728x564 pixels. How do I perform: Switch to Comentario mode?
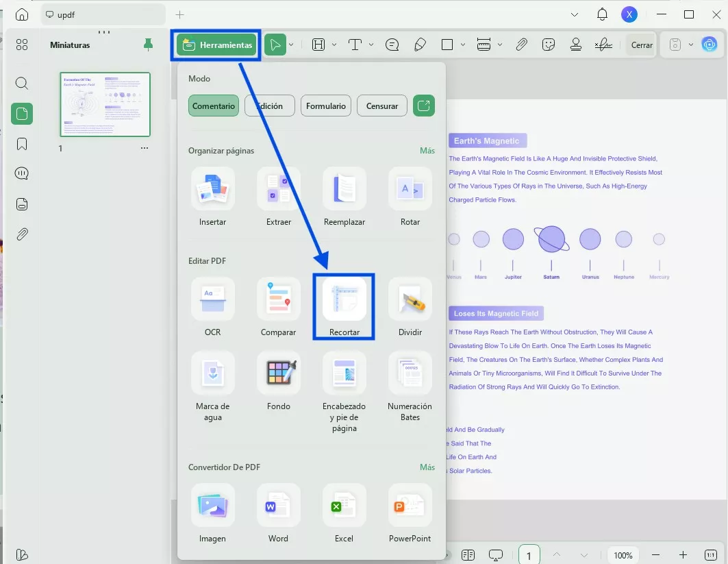pos(214,106)
